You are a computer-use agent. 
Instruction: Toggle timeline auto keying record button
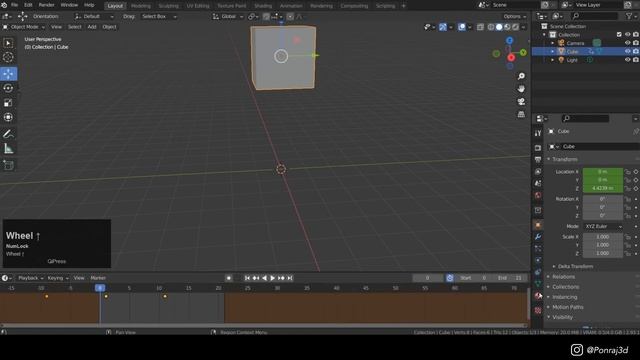(229, 278)
